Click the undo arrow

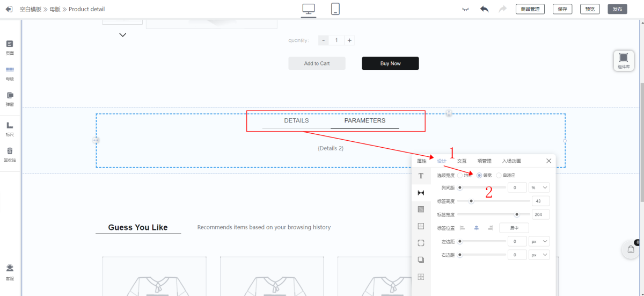pyautogui.click(x=484, y=9)
